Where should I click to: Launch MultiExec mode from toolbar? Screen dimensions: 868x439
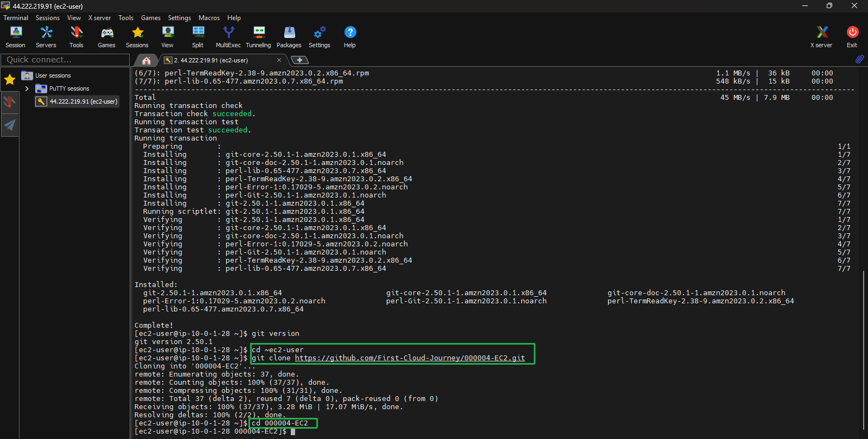click(228, 37)
